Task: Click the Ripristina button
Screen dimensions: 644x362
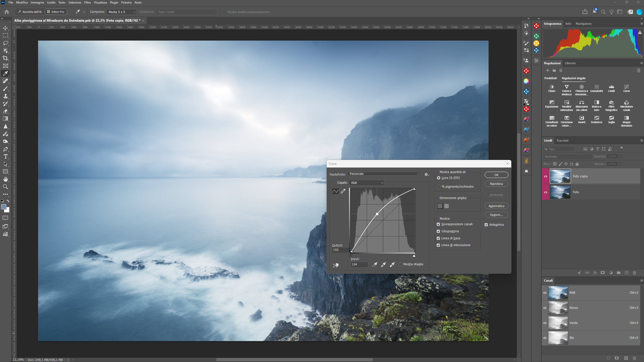Action: [x=496, y=184]
